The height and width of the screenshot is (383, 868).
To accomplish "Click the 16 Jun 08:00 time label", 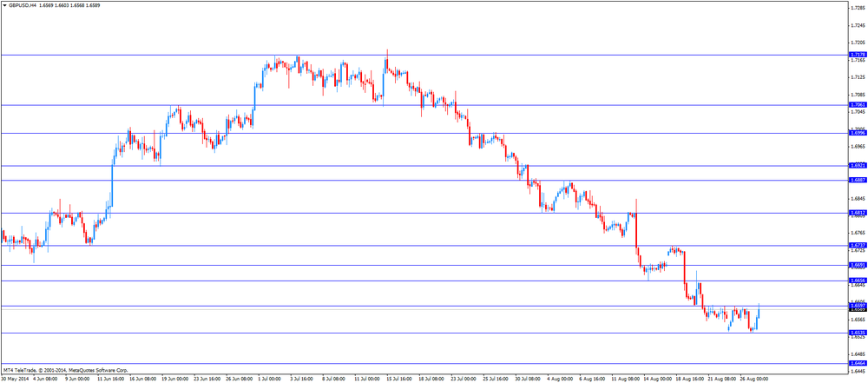I will pos(141,380).
